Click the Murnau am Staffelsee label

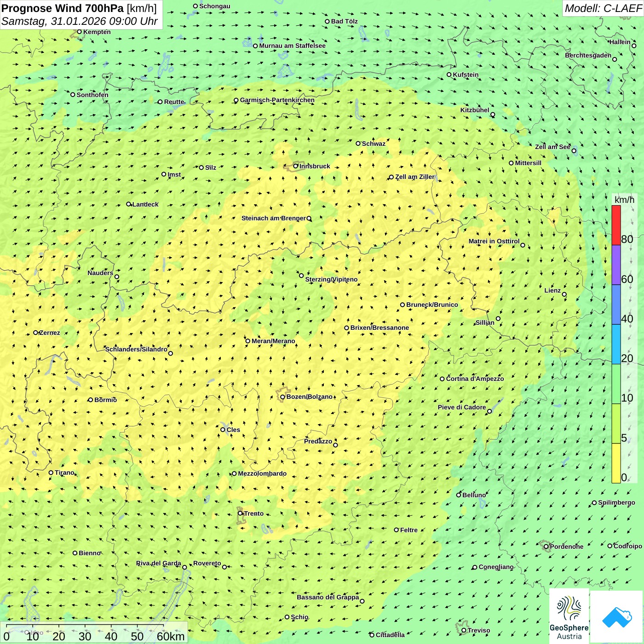(x=292, y=46)
